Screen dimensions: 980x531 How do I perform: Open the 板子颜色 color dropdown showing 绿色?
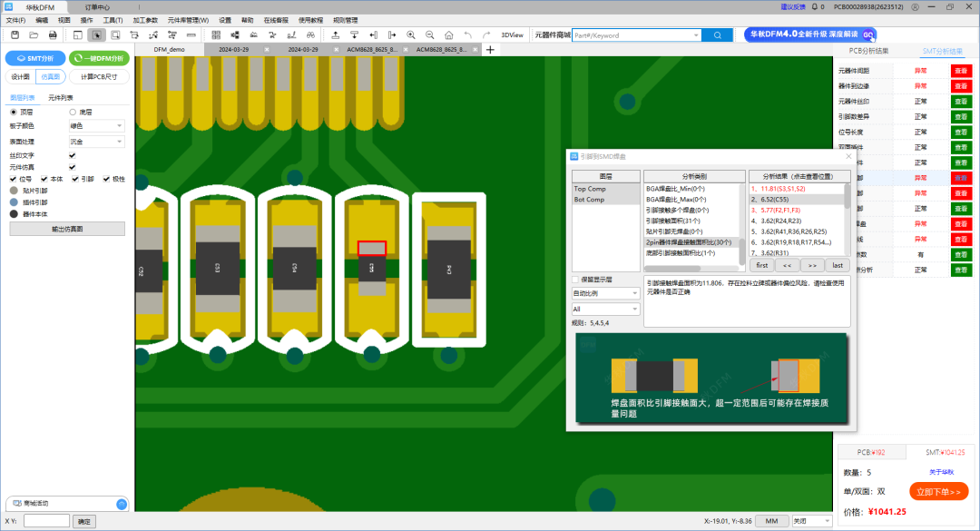tap(96, 126)
